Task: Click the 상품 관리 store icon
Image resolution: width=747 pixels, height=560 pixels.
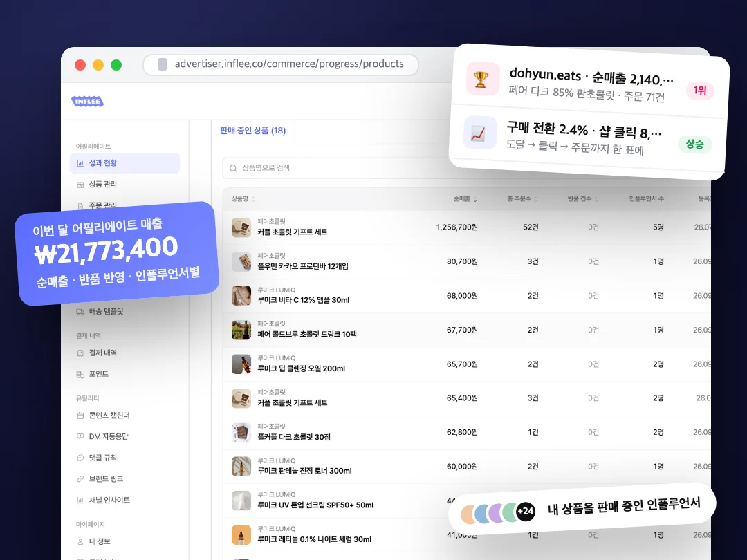Action: point(80,185)
